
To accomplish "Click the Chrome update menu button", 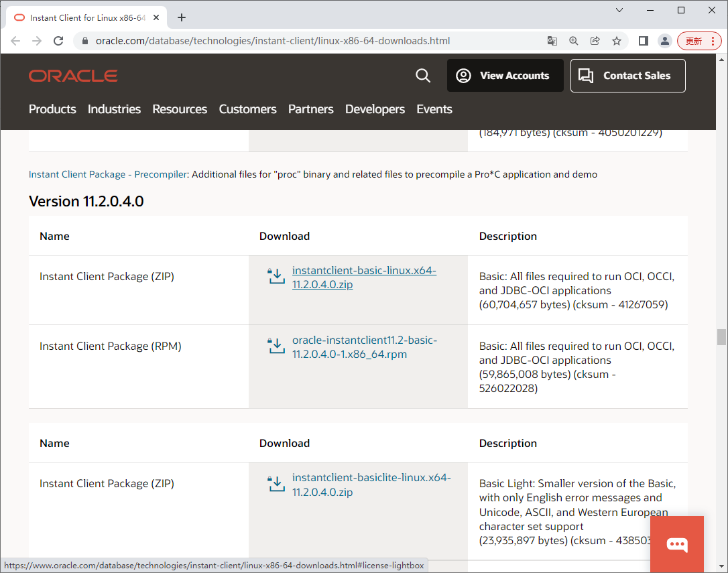I will point(699,41).
